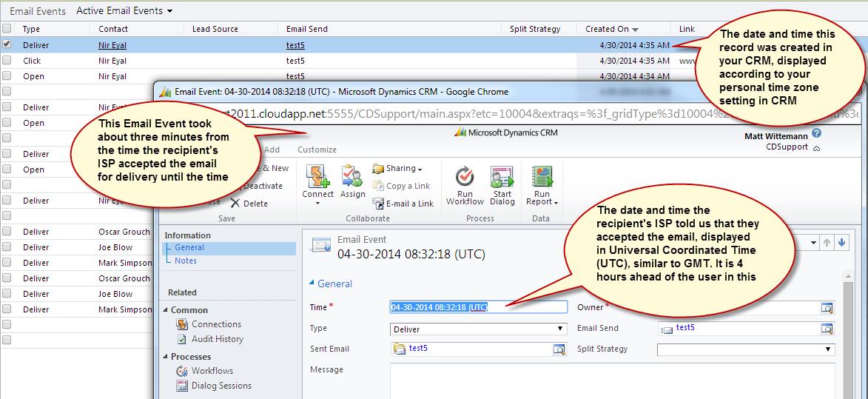
Task: Open the Nir Eyal contact link in selected row
Action: [112, 45]
